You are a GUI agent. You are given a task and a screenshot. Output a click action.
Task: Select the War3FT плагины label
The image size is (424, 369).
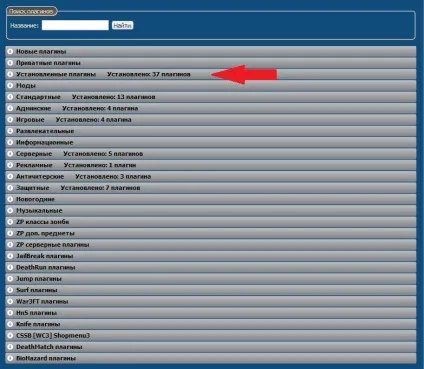[x=42, y=301]
